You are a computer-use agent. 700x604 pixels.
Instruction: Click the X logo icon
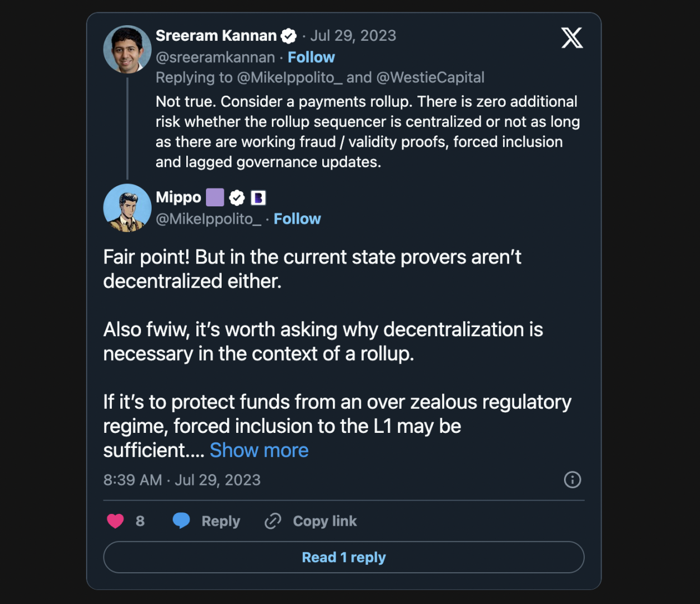coord(572,38)
